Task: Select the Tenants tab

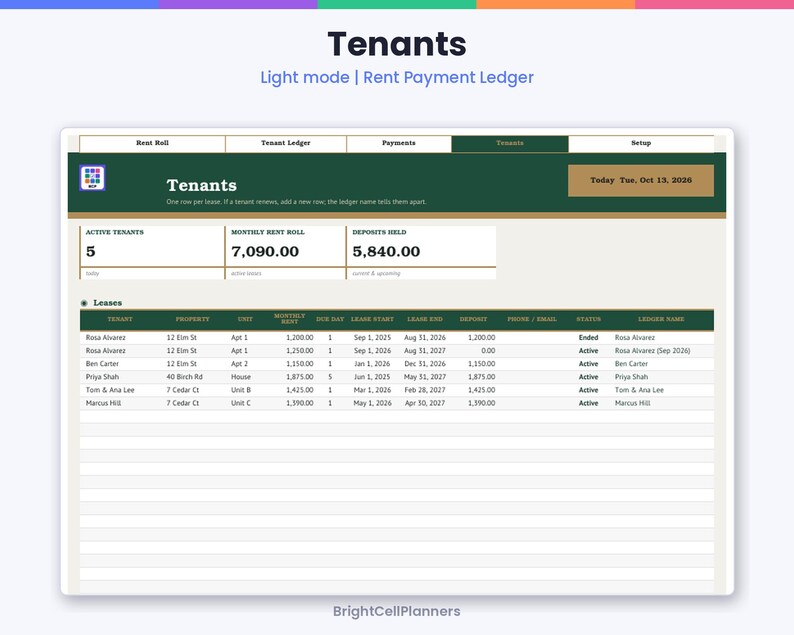Action: [x=510, y=143]
